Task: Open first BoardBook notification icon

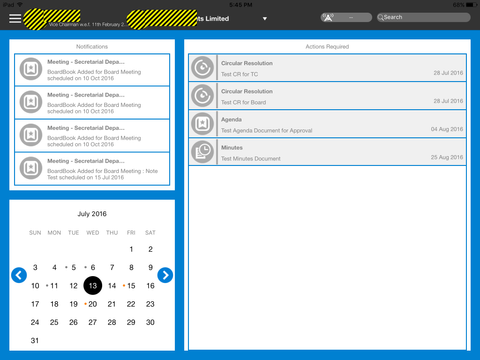Action: (31, 69)
